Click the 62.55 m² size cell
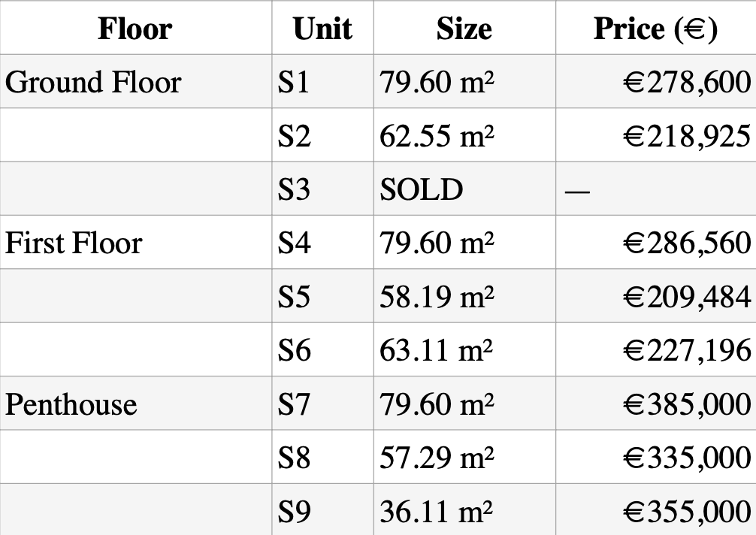 coord(437,136)
